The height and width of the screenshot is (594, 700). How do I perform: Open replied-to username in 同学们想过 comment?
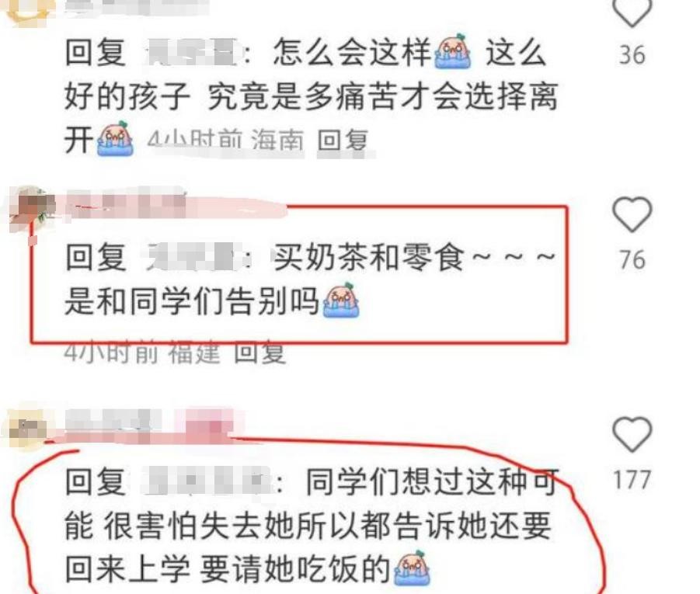207,481
